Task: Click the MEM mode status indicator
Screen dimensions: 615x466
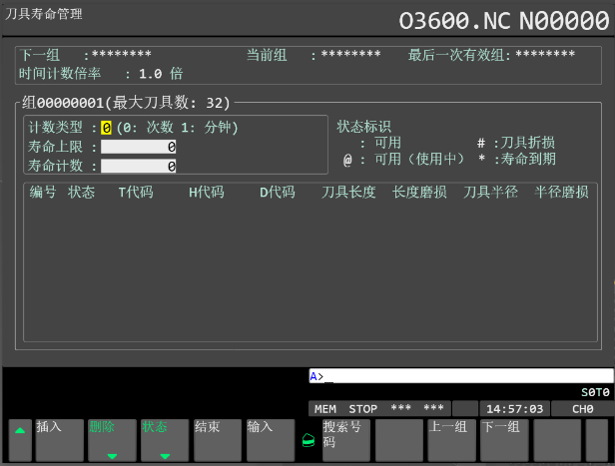Action: (326, 409)
